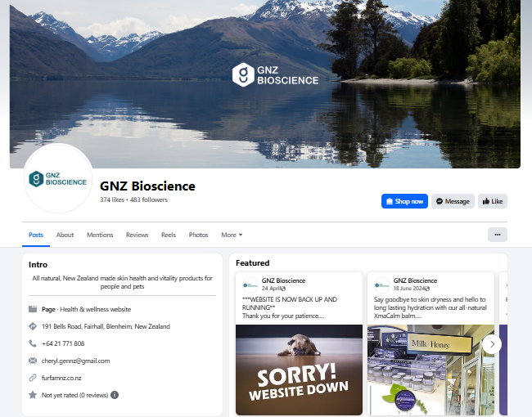Click the star icon beside Not yet rated

coord(33,395)
